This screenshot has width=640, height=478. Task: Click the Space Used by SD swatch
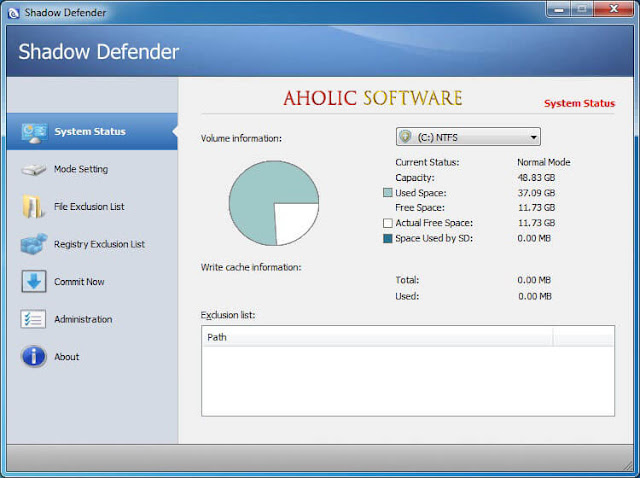(x=388, y=238)
